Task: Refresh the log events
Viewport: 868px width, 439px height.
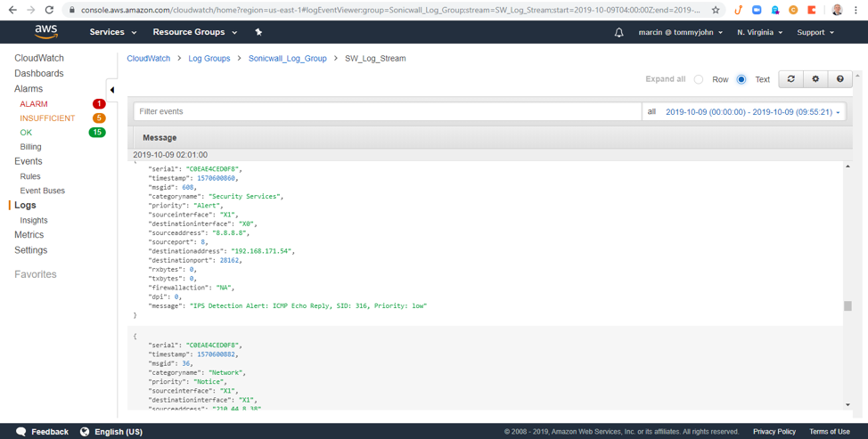Action: pyautogui.click(x=790, y=79)
